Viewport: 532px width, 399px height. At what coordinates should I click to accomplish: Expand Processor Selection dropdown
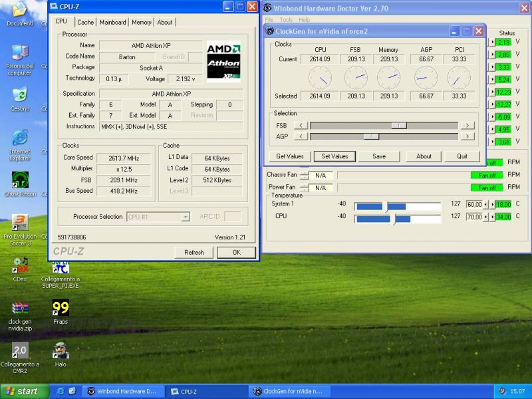[186, 217]
